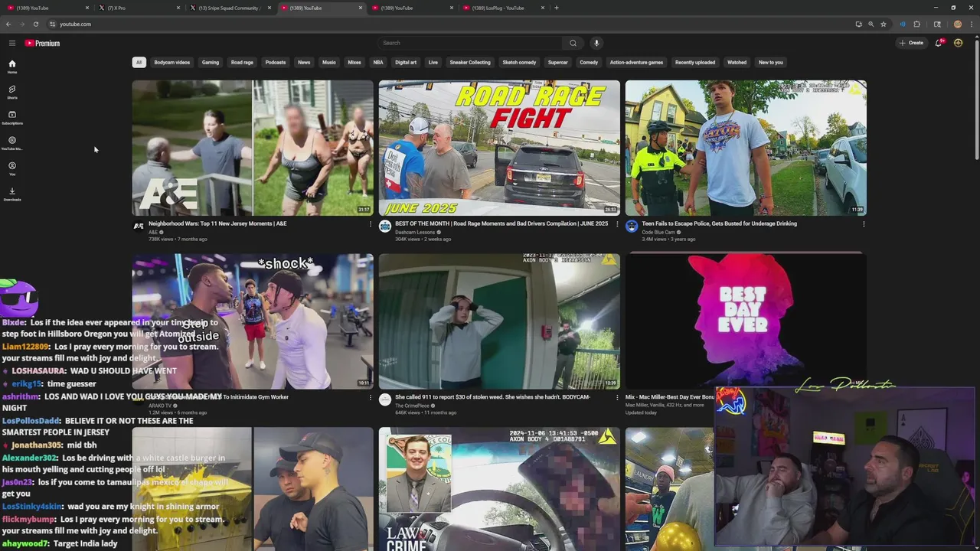Screen dimensions: 980x551
Task: Open Home in the left sidebar
Action: 12,67
